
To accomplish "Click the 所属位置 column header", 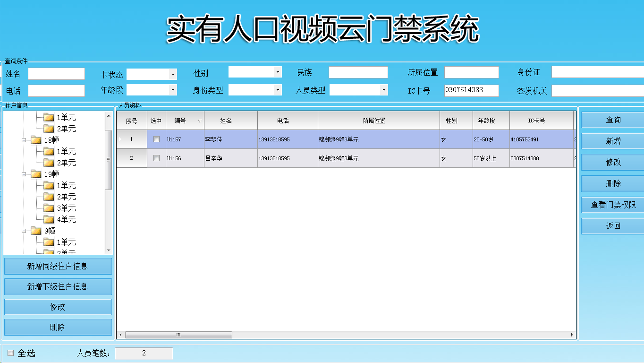I will point(379,121).
